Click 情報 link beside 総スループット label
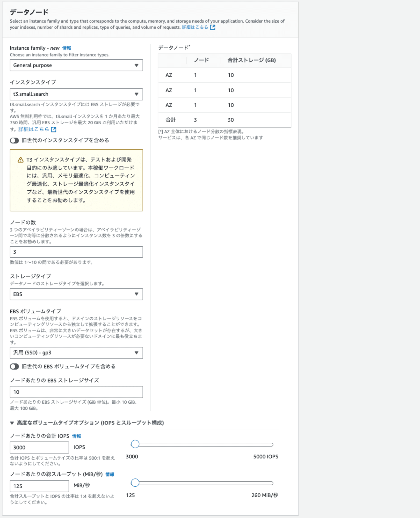This screenshot has width=420, height=518. click(110, 474)
